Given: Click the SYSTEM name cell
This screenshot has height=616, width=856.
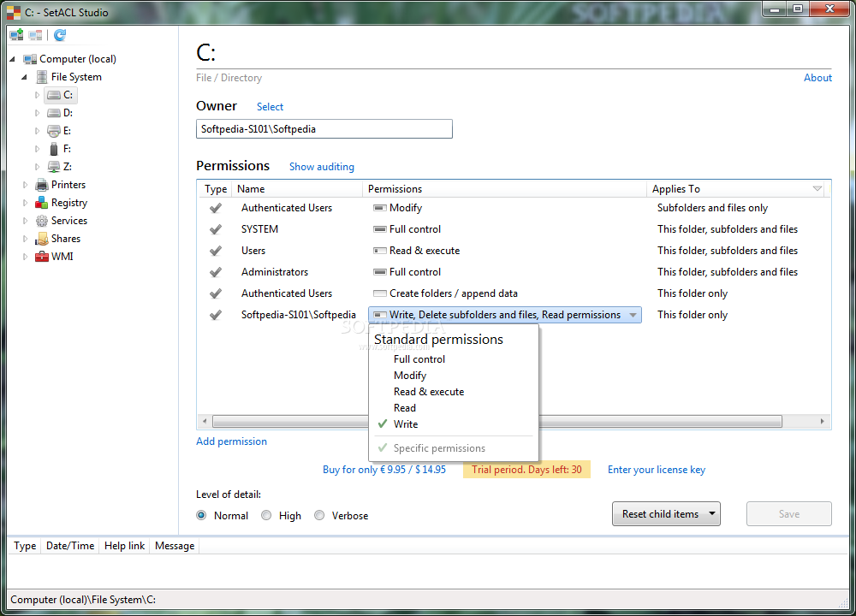Looking at the screenshot, I should pos(260,229).
